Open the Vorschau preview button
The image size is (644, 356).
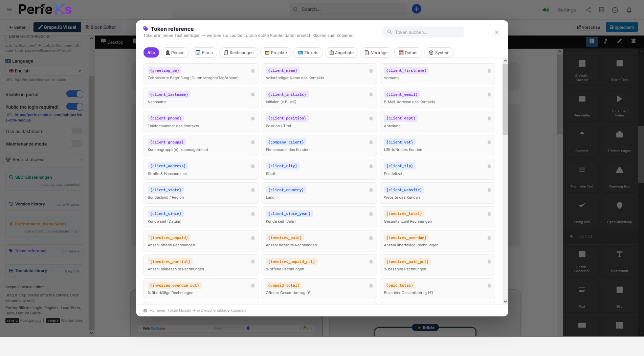(588, 27)
